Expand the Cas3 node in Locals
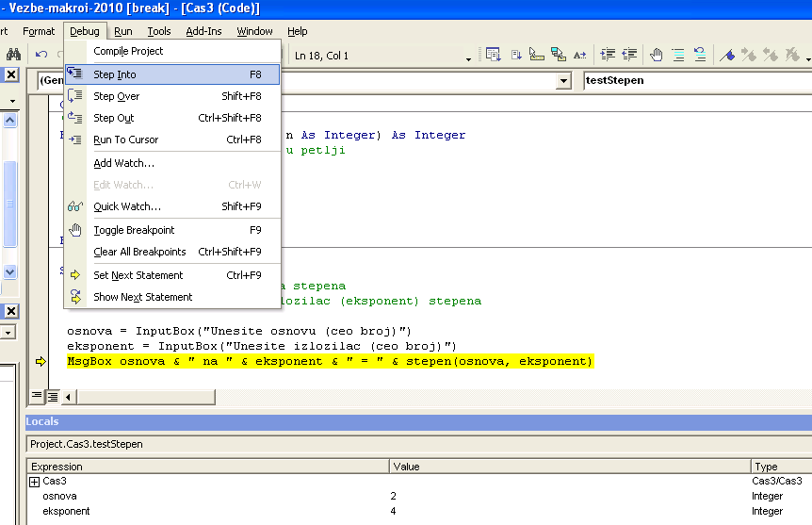The image size is (812, 525). [35, 482]
